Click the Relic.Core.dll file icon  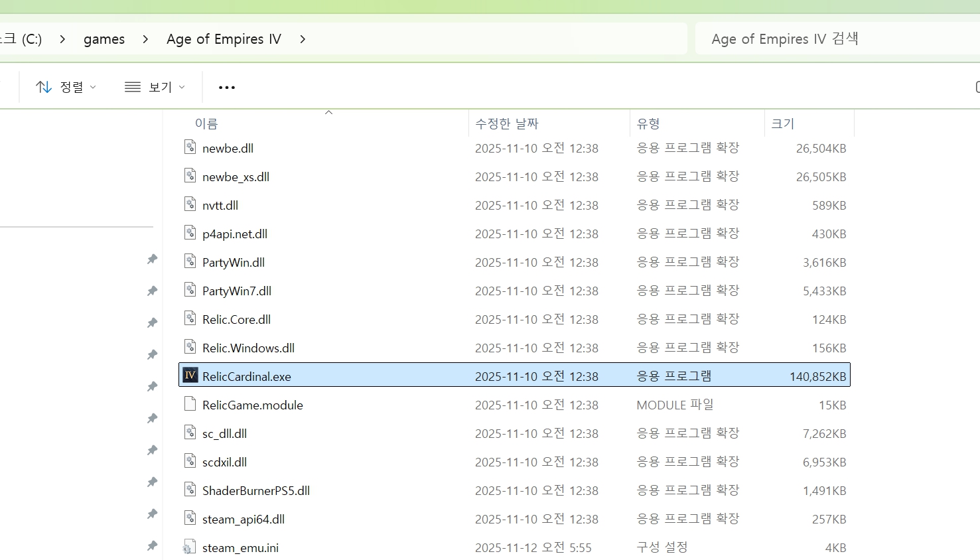coord(190,318)
